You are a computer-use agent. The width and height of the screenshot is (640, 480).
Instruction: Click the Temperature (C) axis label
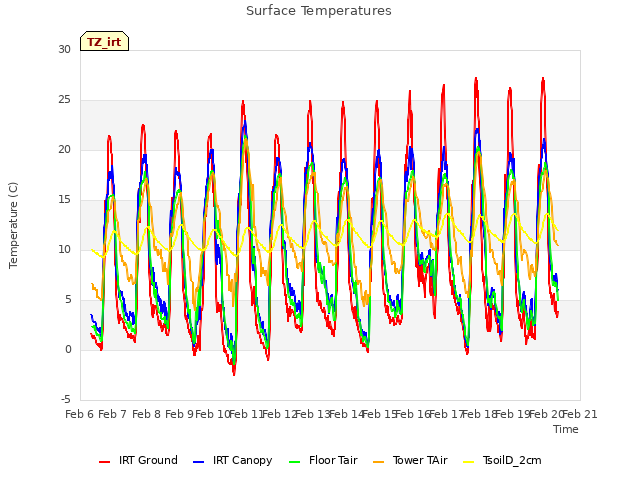pyautogui.click(x=13, y=225)
